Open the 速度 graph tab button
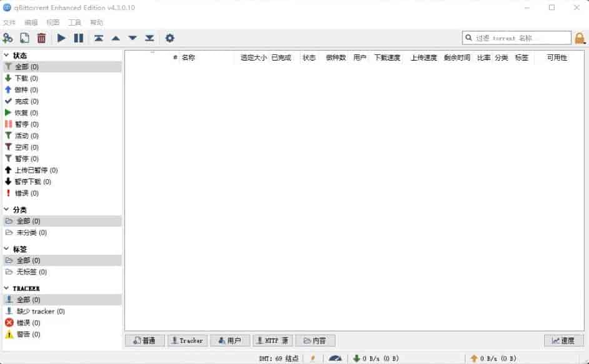The width and height of the screenshot is (589, 364). (x=564, y=341)
